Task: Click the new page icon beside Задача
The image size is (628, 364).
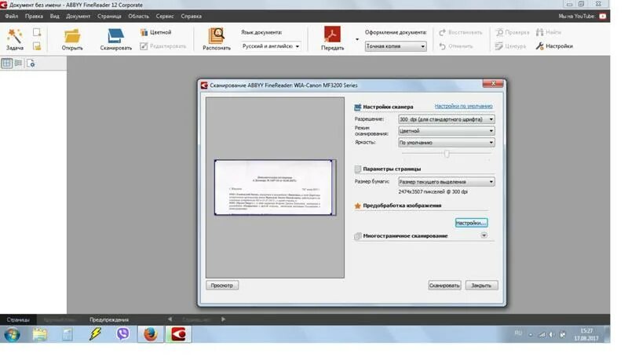Action: 37,32
